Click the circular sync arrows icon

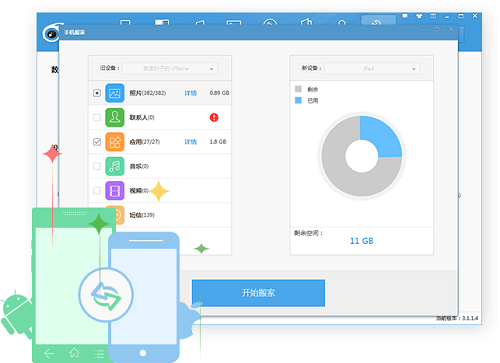click(x=106, y=295)
